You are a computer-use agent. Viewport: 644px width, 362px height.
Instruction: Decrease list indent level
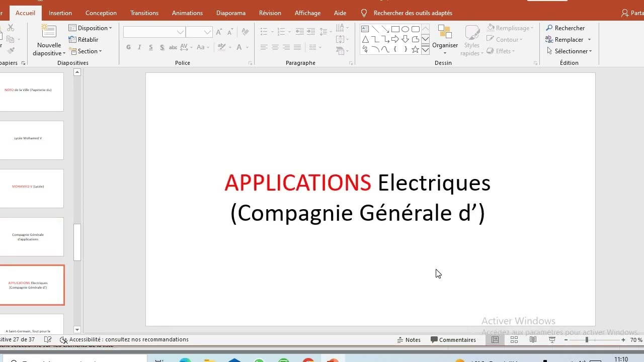(x=300, y=32)
